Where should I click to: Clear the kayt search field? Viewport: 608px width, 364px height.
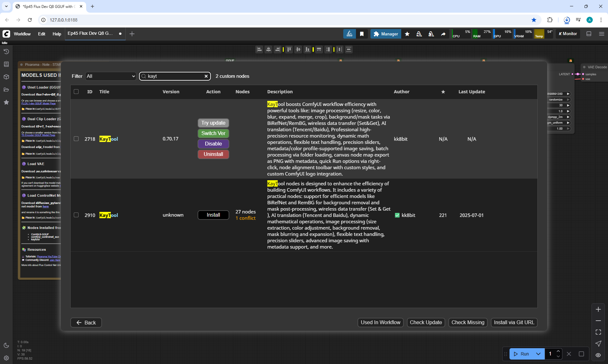click(x=206, y=76)
